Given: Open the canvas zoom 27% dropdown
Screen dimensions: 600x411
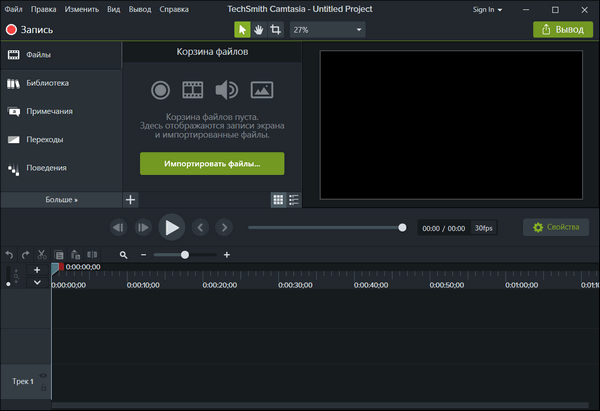Looking at the screenshot, I should [x=328, y=29].
